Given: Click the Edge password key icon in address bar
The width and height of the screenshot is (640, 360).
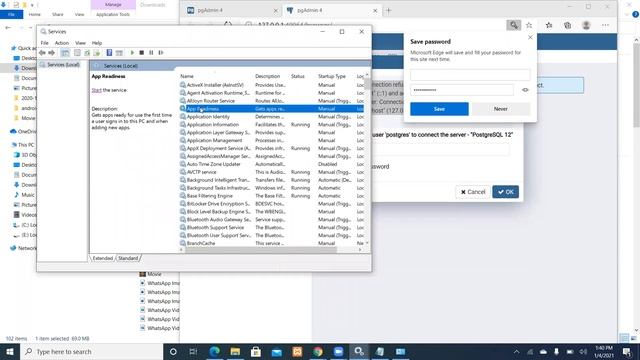Looking at the screenshot, I should coord(513,25).
